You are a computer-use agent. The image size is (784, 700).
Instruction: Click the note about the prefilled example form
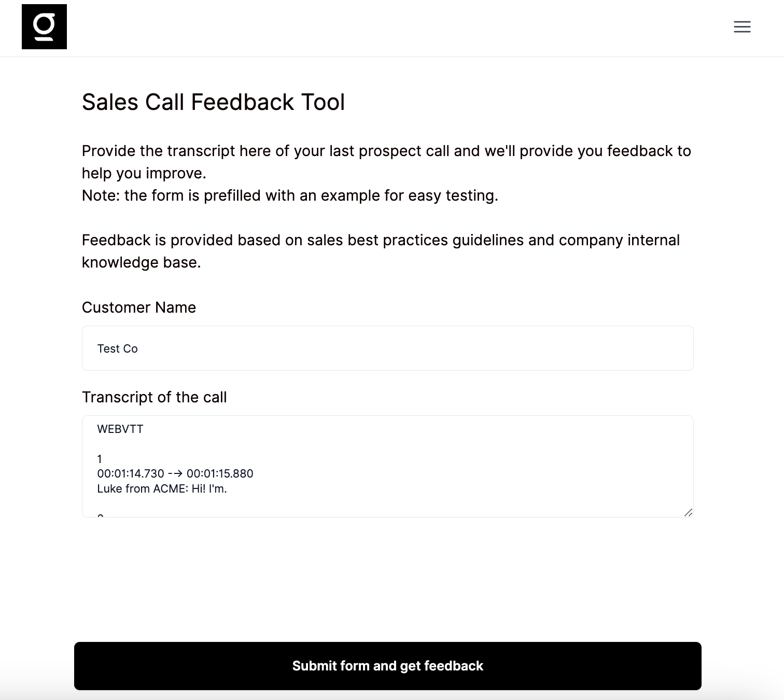pos(290,195)
